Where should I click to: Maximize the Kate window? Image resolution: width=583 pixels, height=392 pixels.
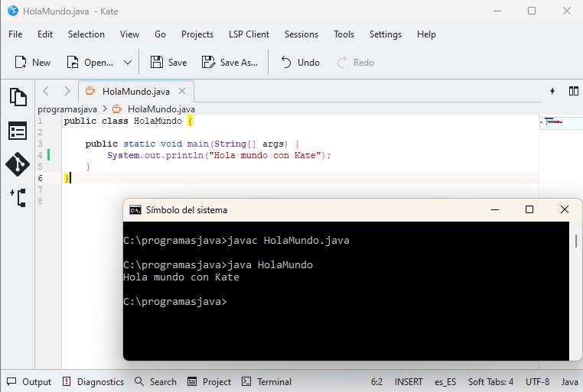click(x=532, y=11)
